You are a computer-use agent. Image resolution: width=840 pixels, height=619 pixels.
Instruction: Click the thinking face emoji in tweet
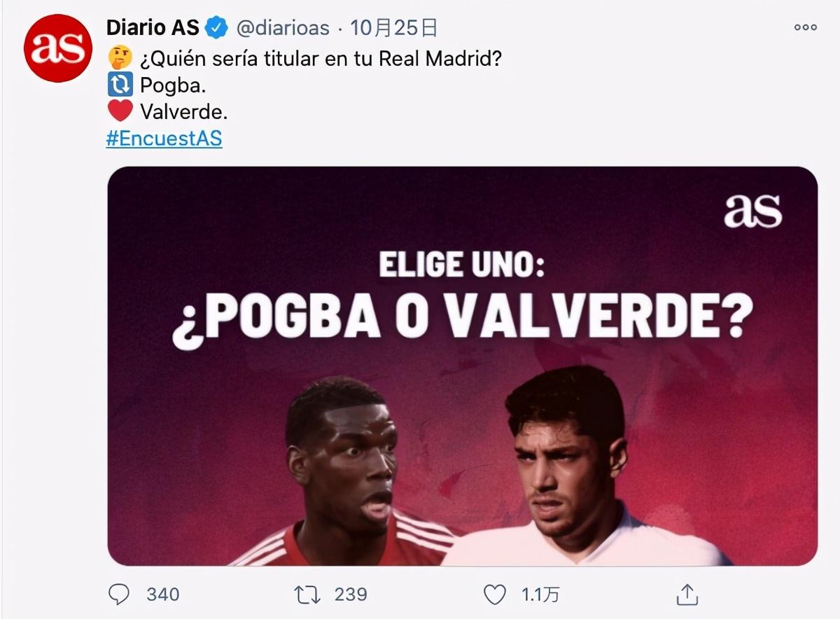point(120,57)
